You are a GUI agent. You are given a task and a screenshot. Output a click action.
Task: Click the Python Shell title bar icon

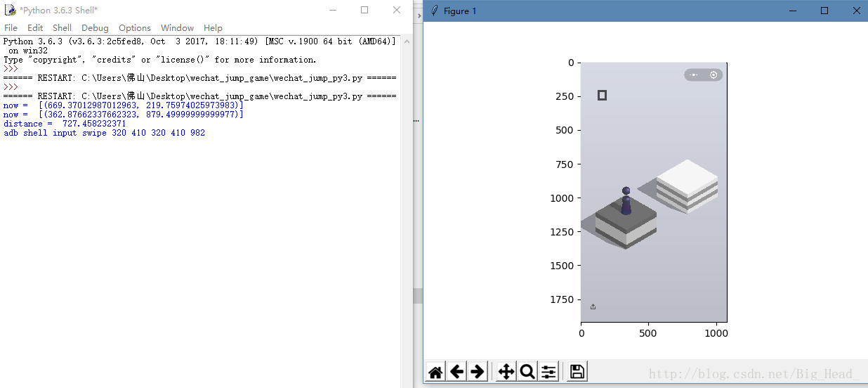tap(10, 10)
